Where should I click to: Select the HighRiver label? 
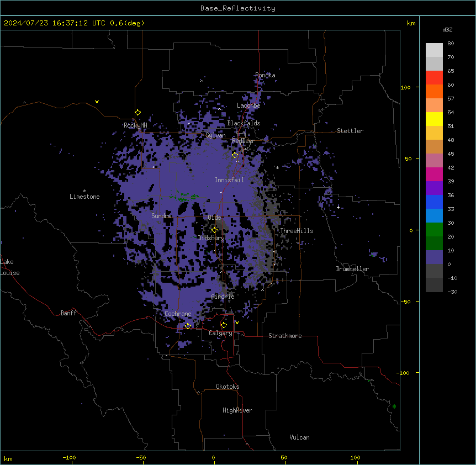tap(237, 410)
